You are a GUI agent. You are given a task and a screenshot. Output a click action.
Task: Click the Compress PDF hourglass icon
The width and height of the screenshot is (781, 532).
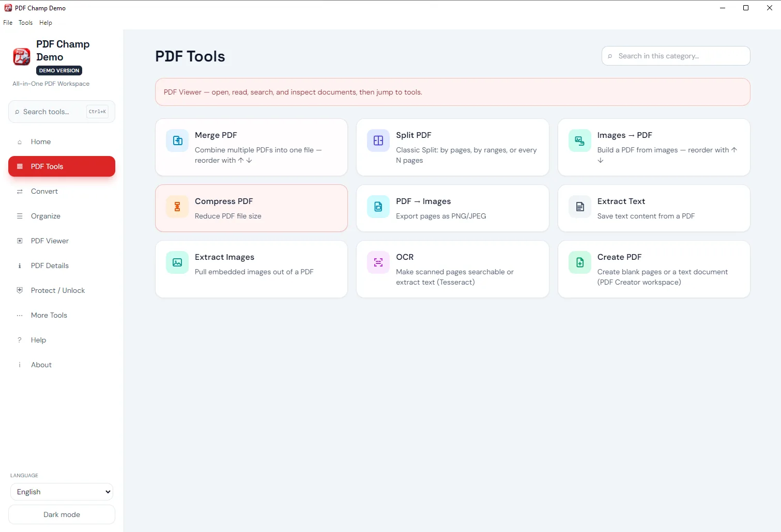coord(177,207)
